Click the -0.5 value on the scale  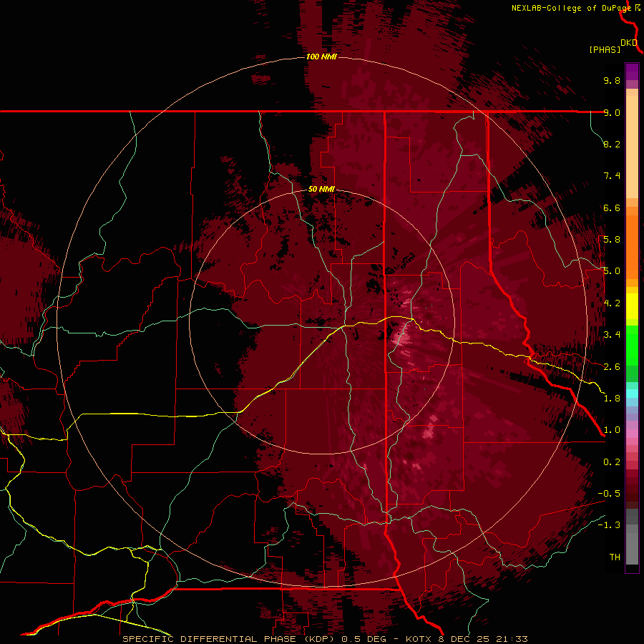click(x=609, y=494)
